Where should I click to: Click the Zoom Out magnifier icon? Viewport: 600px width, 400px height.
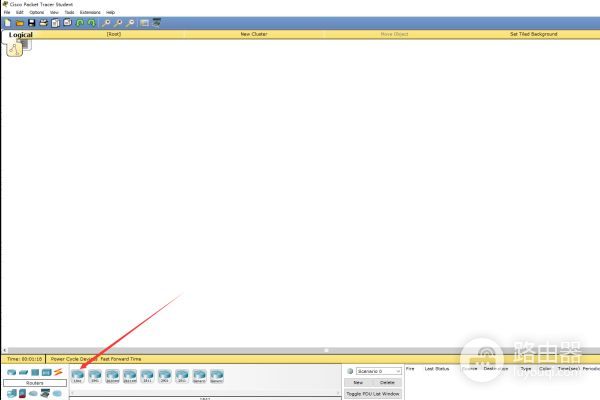coord(130,23)
